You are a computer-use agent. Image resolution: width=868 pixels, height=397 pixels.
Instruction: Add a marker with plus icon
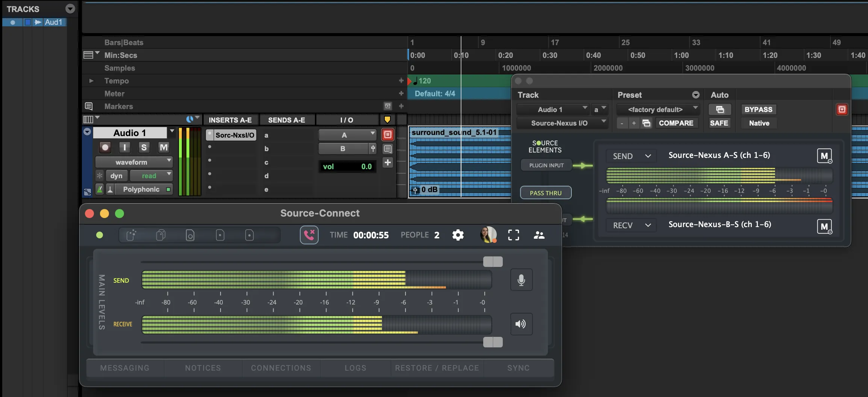point(401,106)
